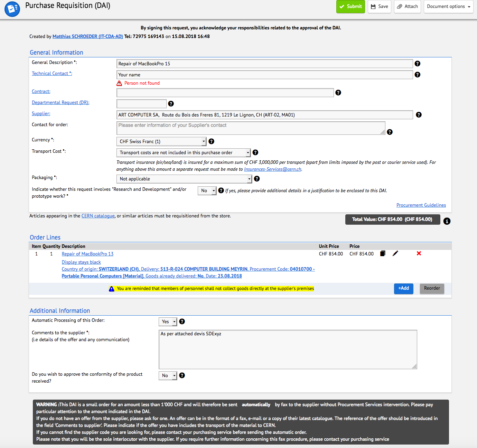Open Matthias SCHROEDER creator link

point(88,36)
